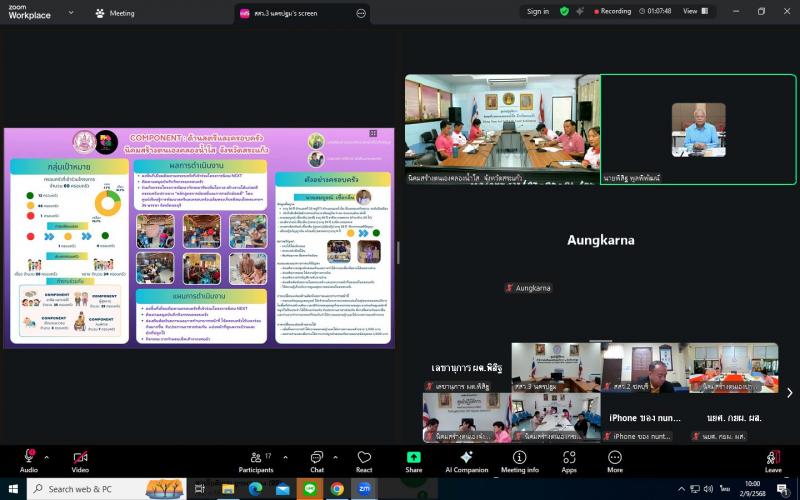Select the Meeting tab

pyautogui.click(x=115, y=13)
